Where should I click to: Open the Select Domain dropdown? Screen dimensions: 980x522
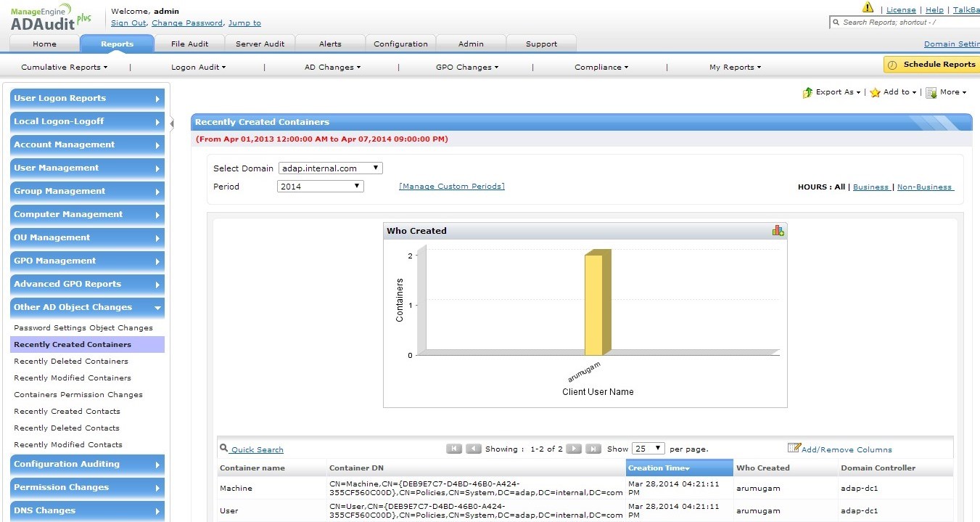click(330, 168)
